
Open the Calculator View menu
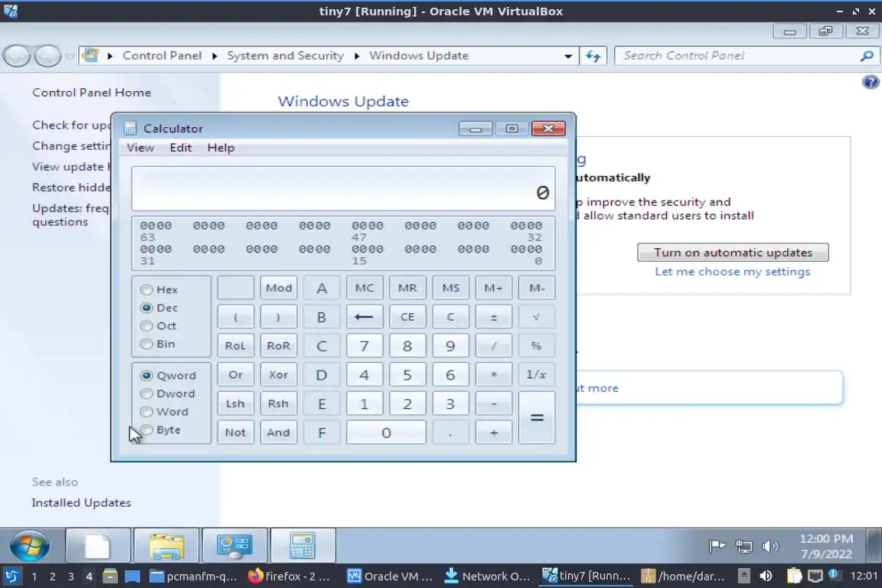tap(140, 148)
